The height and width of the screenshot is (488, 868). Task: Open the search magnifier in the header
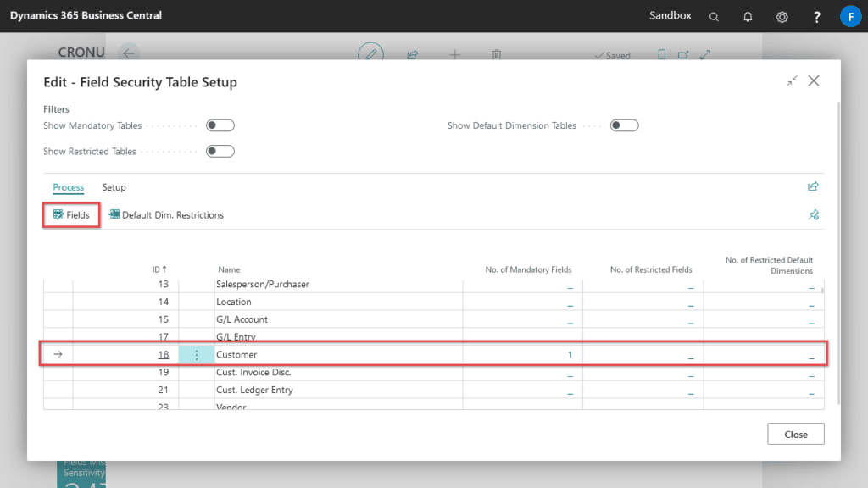point(714,16)
